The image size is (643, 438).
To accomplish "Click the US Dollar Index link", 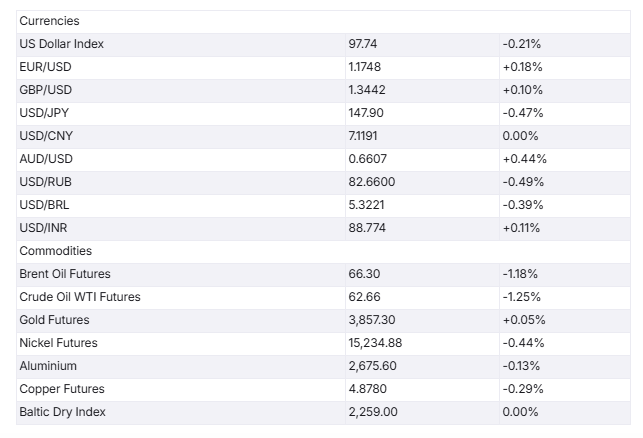I will (61, 44).
